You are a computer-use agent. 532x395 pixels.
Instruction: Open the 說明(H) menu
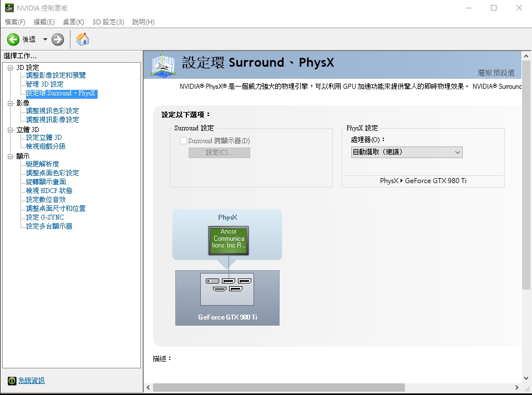tap(143, 22)
